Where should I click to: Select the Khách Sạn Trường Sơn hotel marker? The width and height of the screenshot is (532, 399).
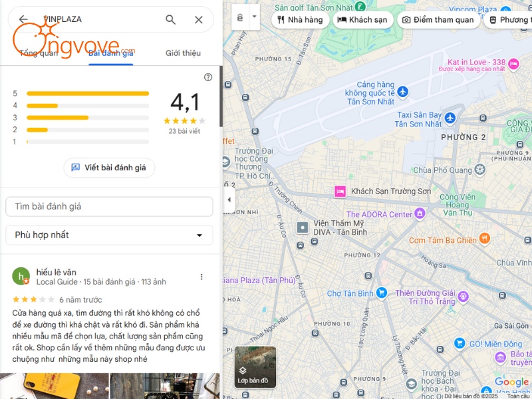pyautogui.click(x=340, y=192)
